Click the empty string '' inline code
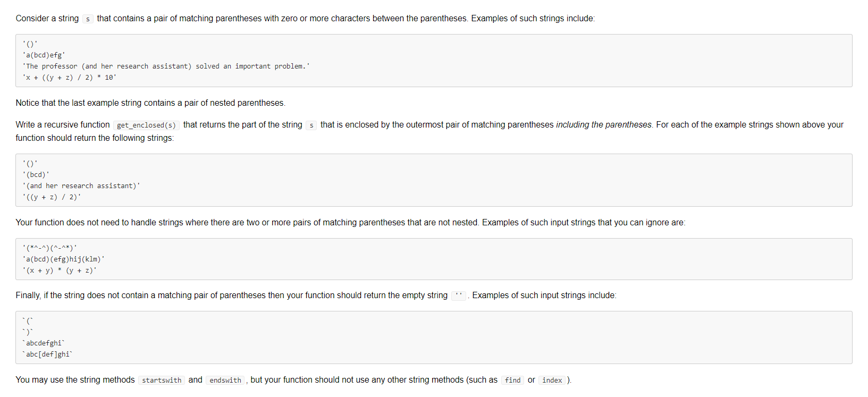Image resolution: width=868 pixels, height=397 pixels. tap(459, 295)
